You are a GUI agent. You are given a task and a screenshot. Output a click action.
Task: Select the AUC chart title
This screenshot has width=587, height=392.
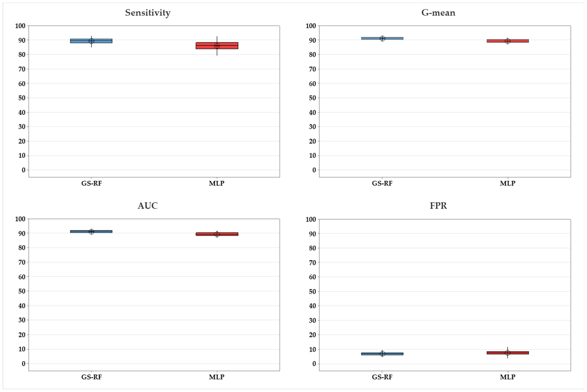pos(148,206)
